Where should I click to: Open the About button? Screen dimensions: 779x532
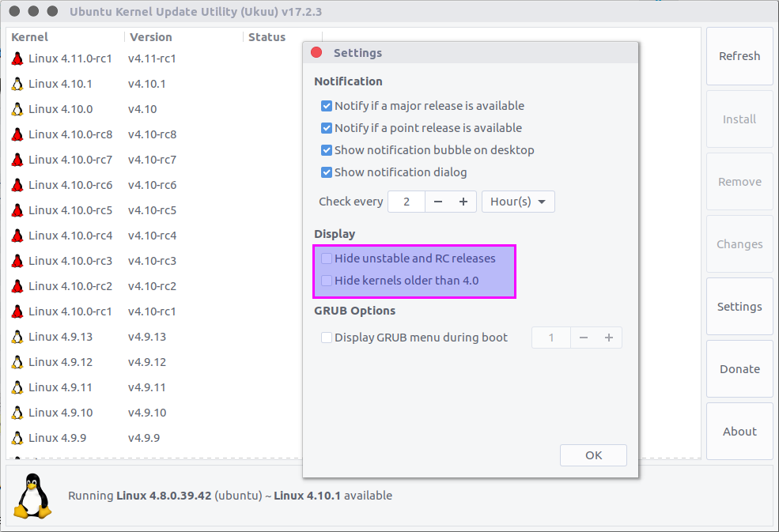(739, 432)
